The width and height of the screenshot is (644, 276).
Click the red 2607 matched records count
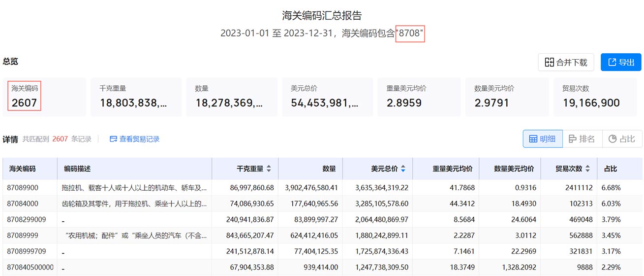60,139
